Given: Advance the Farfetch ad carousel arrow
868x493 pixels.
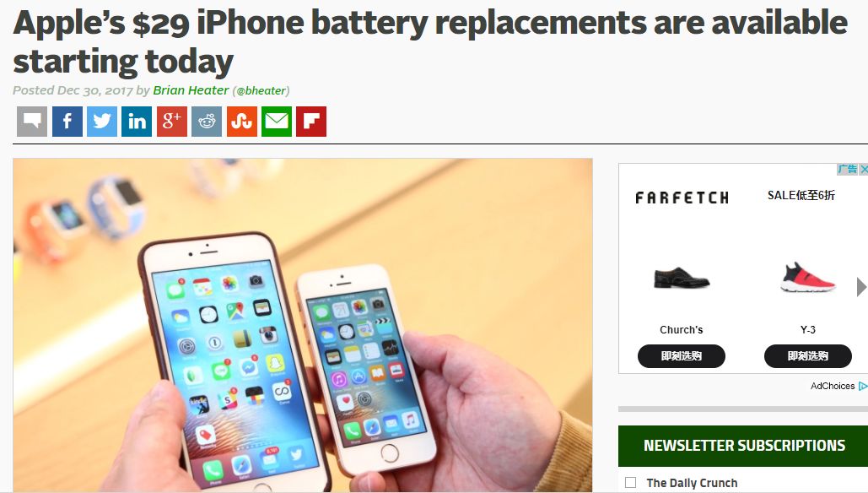Looking at the screenshot, I should [861, 287].
